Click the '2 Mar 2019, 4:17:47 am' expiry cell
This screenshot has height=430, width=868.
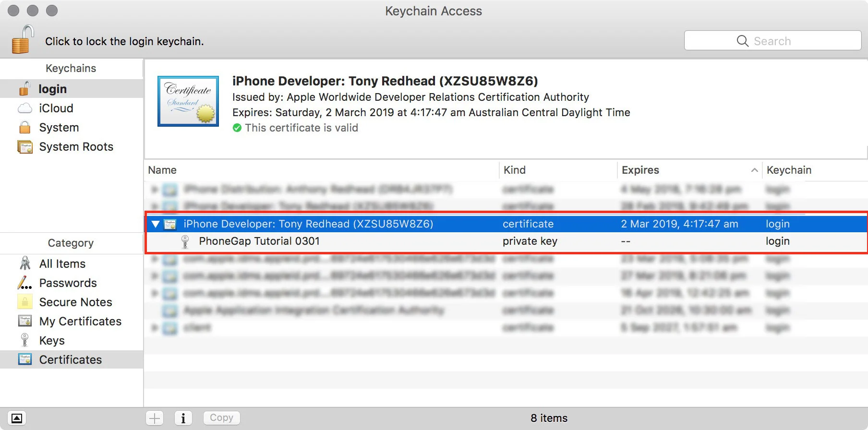(679, 224)
